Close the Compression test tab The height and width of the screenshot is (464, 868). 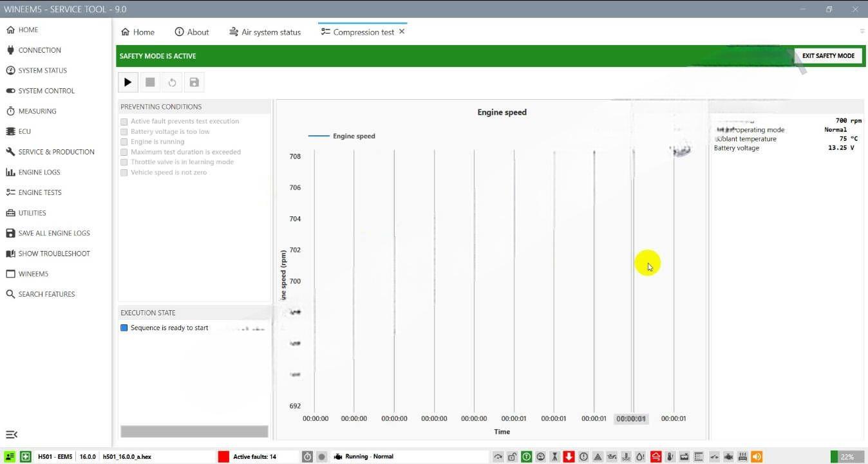(402, 32)
